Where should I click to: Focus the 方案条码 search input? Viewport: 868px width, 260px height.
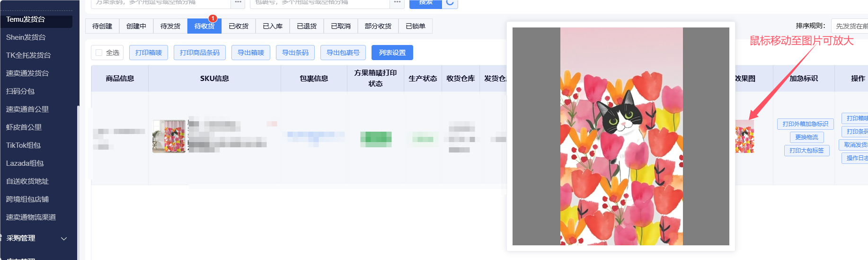(161, 3)
